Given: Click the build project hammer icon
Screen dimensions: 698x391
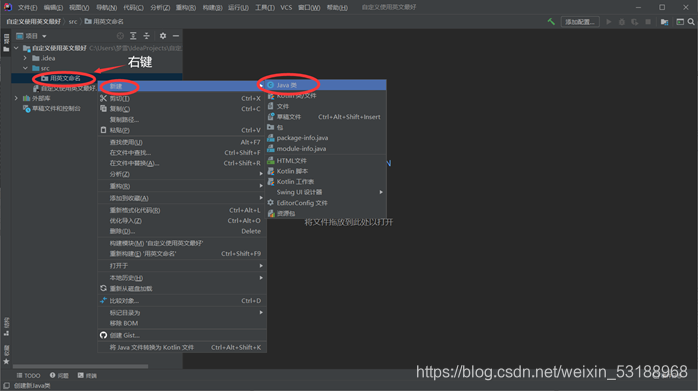Looking at the screenshot, I should point(551,21).
